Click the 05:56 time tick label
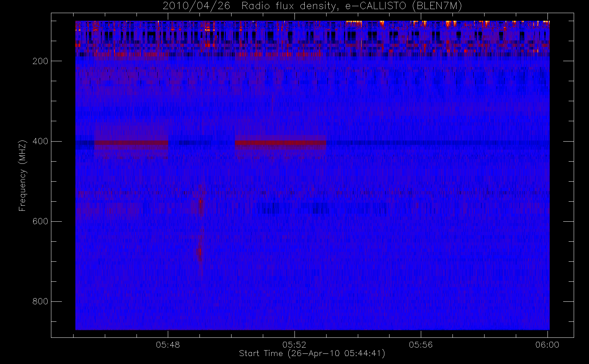 (x=421, y=345)
